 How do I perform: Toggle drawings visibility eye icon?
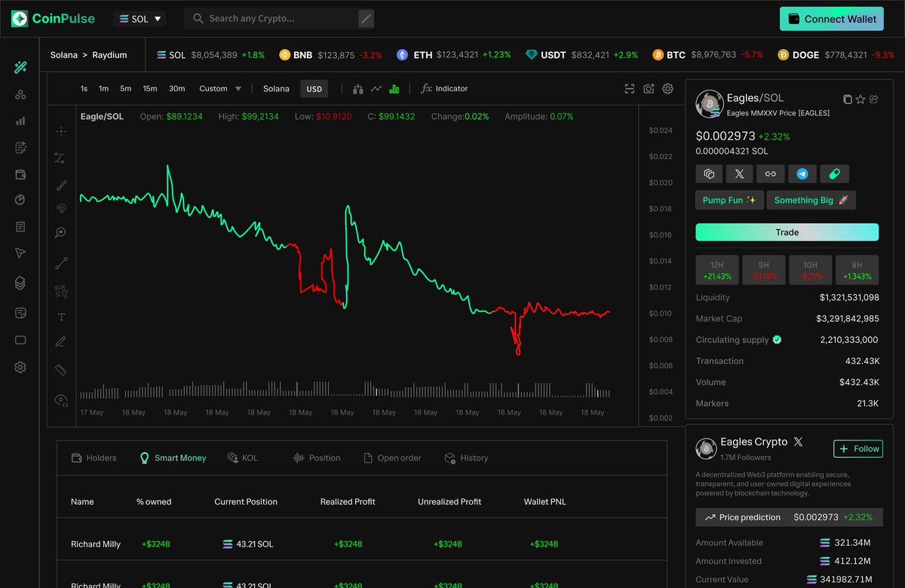(x=61, y=400)
